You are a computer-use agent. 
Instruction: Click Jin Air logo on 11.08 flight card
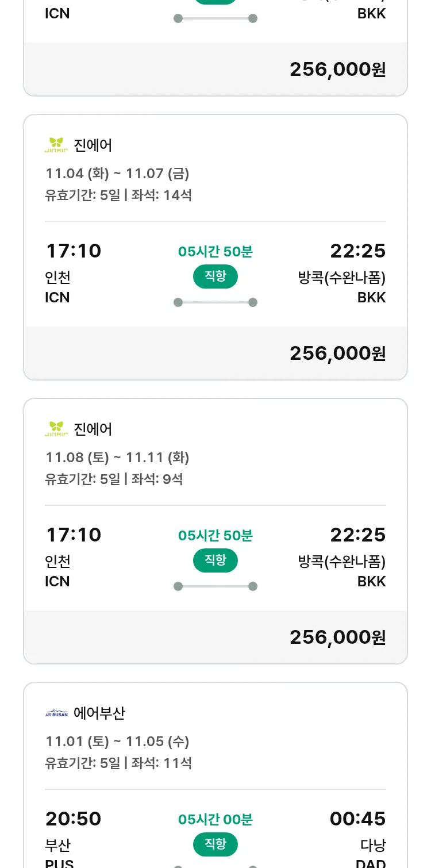pos(56,429)
